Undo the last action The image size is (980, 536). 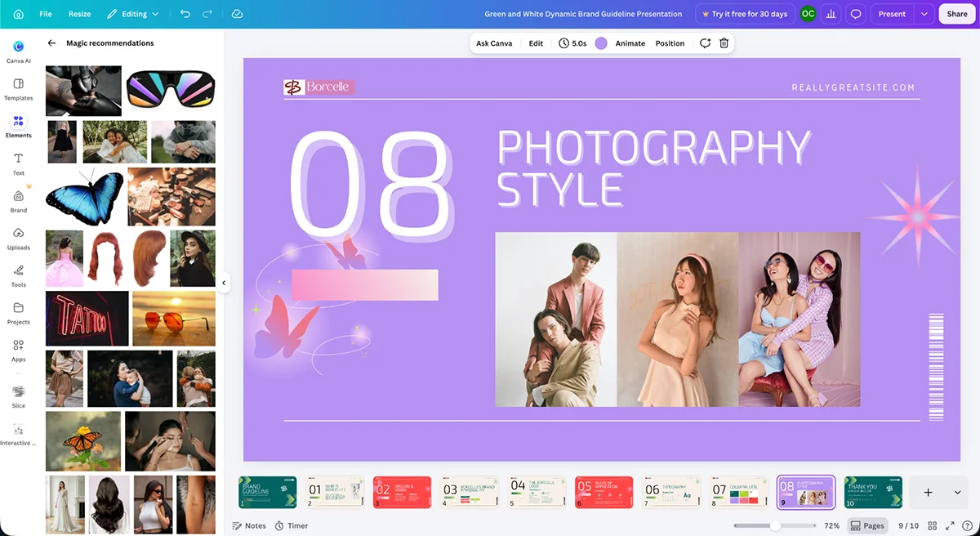pos(185,14)
